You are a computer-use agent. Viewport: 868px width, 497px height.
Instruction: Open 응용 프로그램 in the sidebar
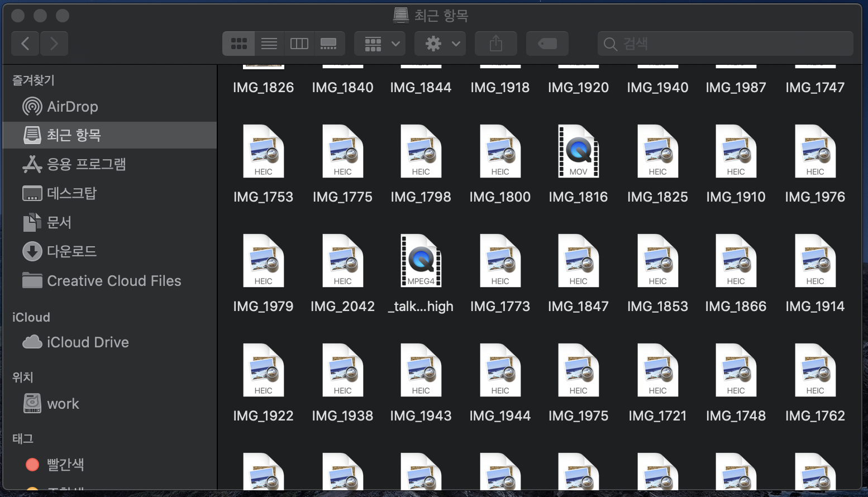[x=109, y=164]
